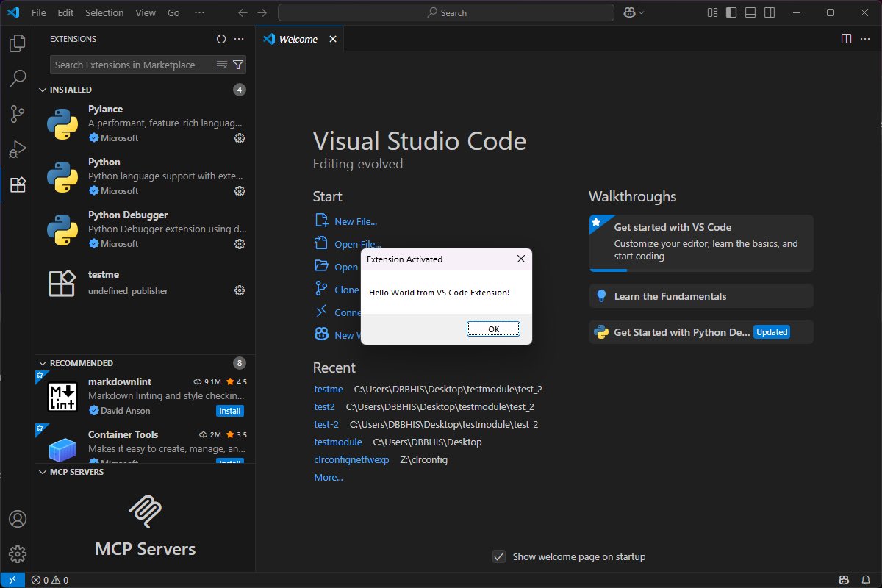This screenshot has width=882, height=588.
Task: Click the Open File link
Action: (357, 244)
